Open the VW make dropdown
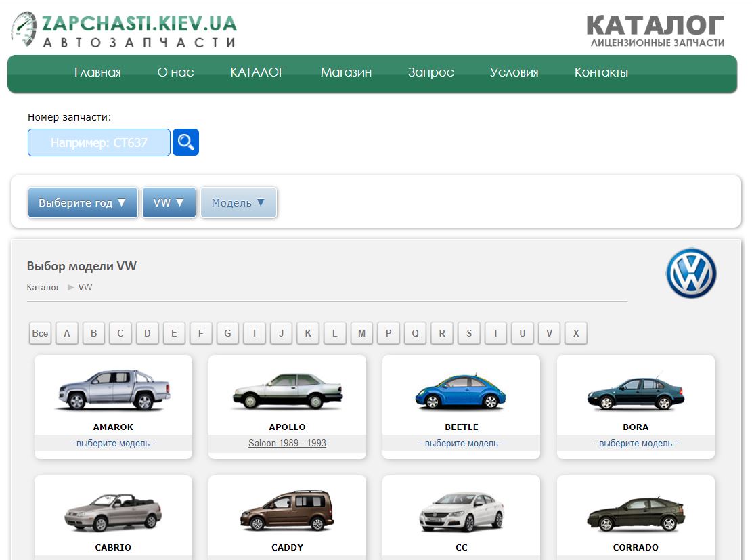 (169, 202)
